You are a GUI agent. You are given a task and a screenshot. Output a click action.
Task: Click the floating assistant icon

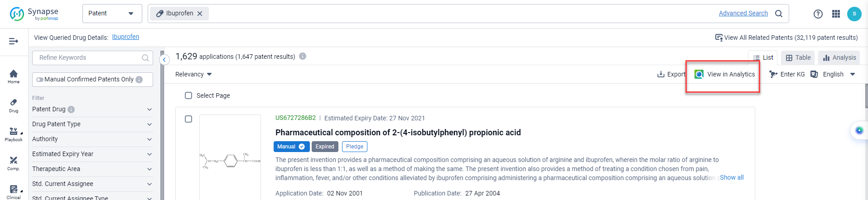click(859, 130)
